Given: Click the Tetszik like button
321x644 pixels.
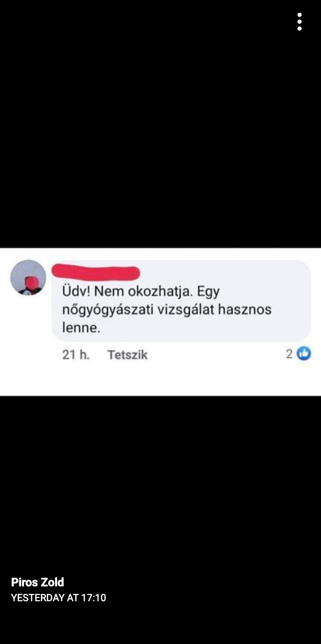Looking at the screenshot, I should [x=128, y=355].
